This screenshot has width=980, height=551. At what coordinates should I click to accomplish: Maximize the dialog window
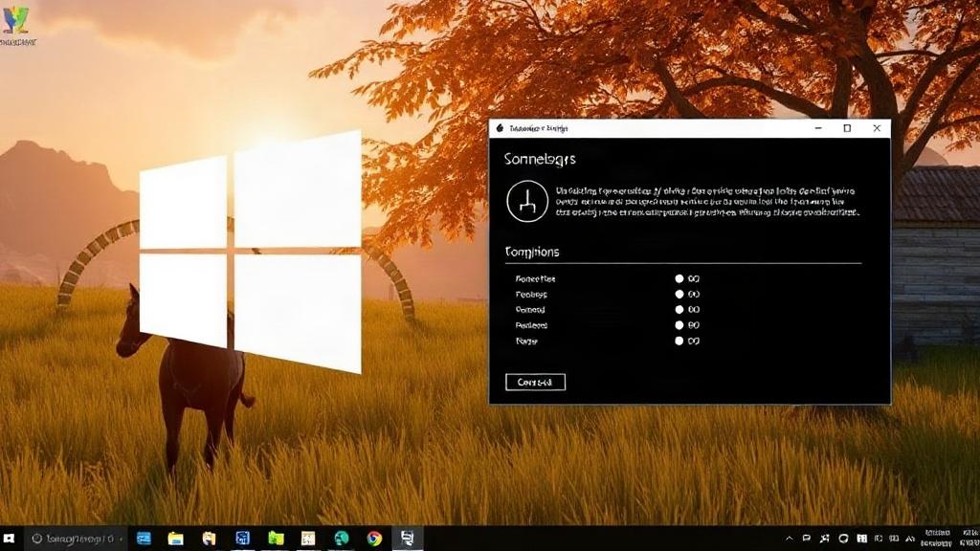coord(847,128)
